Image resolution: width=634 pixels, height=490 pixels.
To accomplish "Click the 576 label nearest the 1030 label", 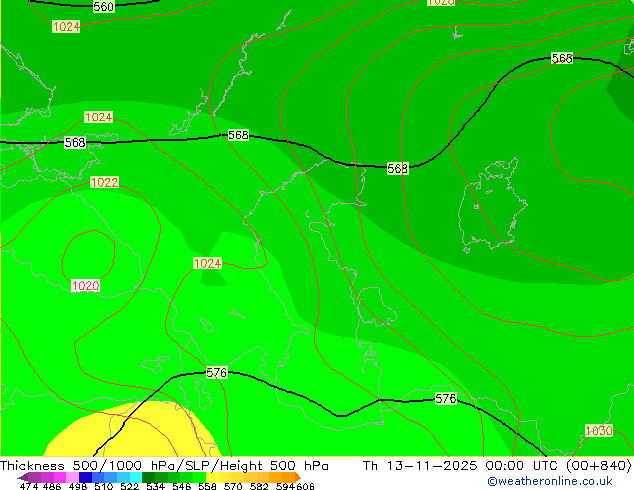I will (446, 399).
